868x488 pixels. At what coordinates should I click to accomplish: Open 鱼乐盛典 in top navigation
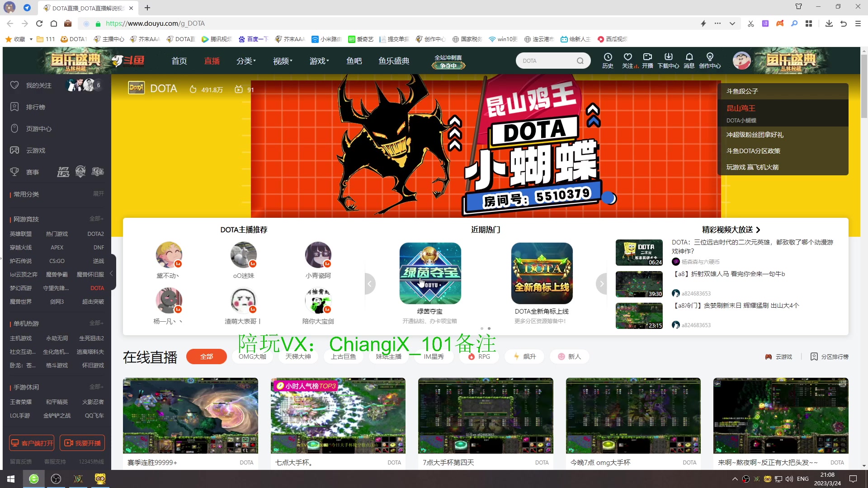(394, 61)
